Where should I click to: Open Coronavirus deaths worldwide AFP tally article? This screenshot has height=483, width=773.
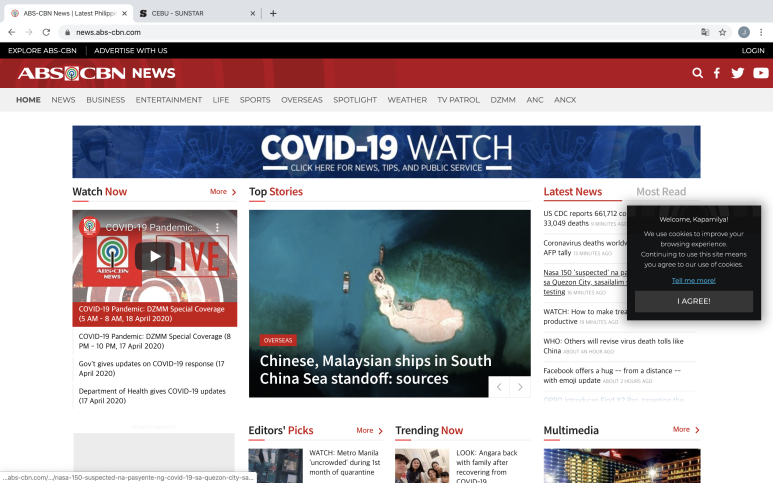(585, 248)
